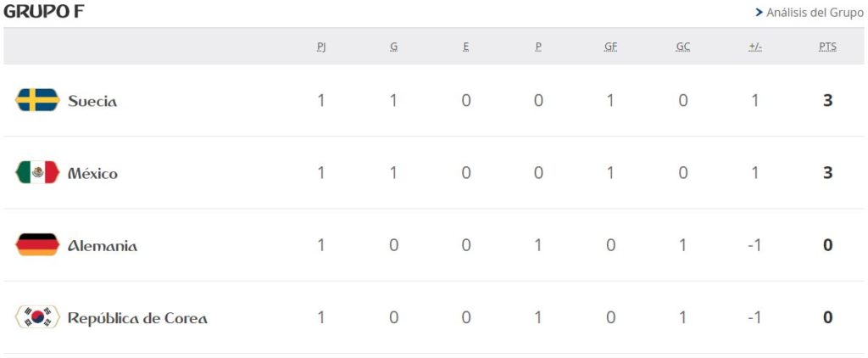
Task: Click the GRUPO F heading
Action: coord(44,12)
